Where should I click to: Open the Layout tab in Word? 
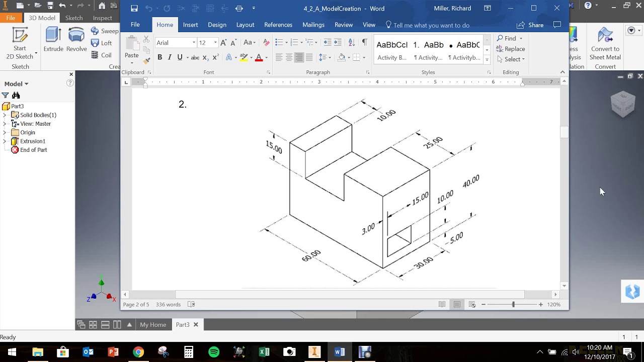click(245, 25)
